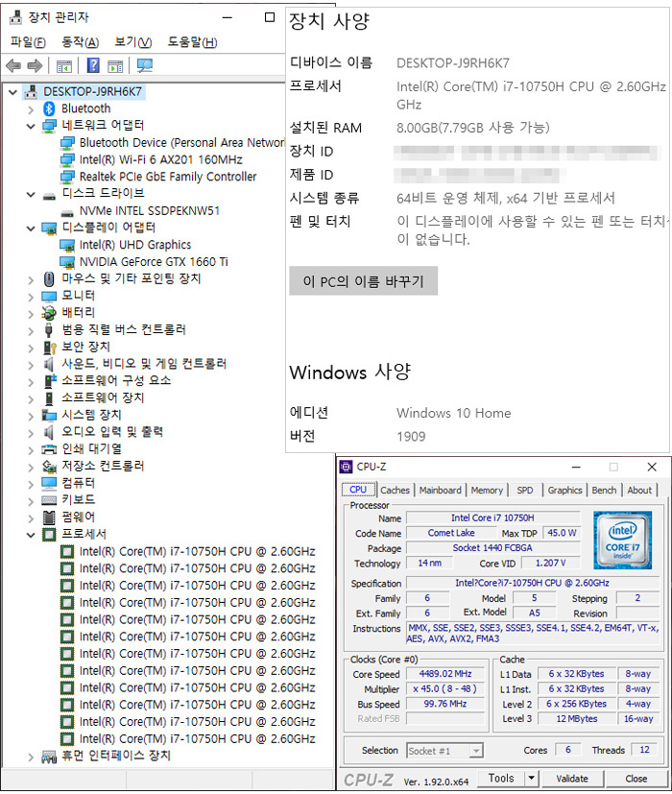Click the 프로세서 processor category chip icon

pos(49,534)
